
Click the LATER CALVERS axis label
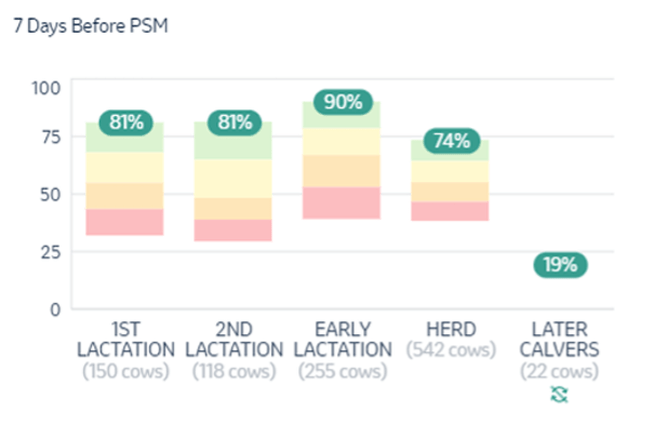tap(560, 339)
